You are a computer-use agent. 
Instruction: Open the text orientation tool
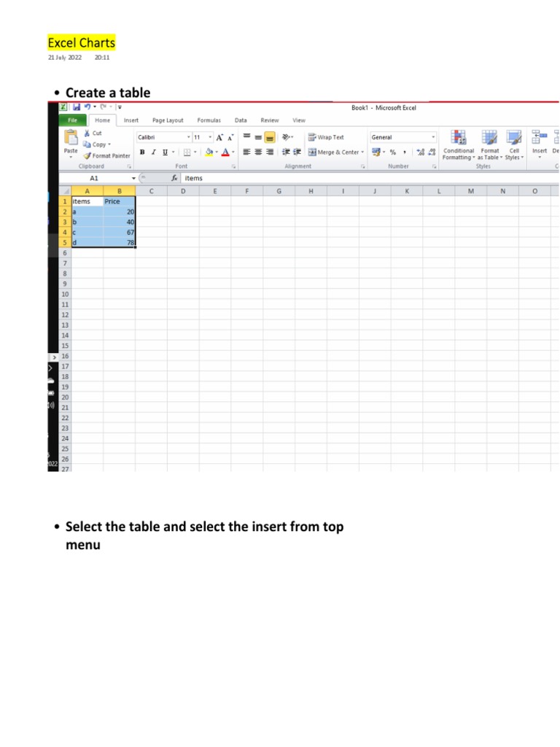point(287,137)
